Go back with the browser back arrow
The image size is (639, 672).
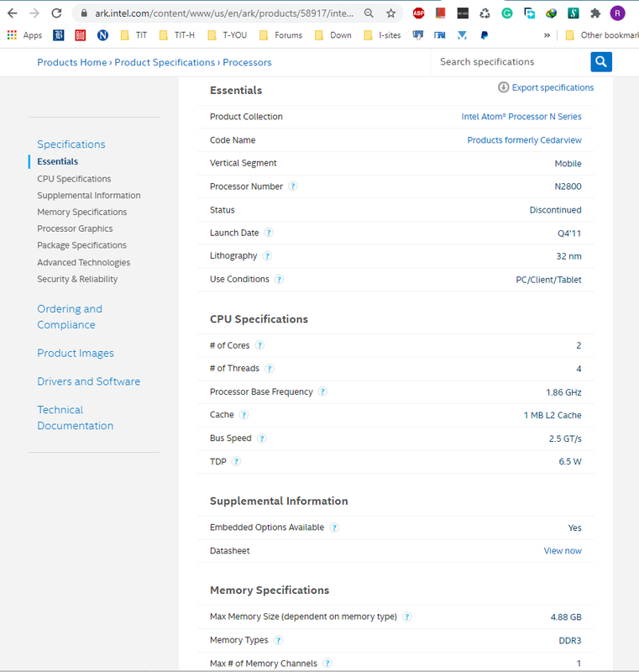click(x=13, y=13)
